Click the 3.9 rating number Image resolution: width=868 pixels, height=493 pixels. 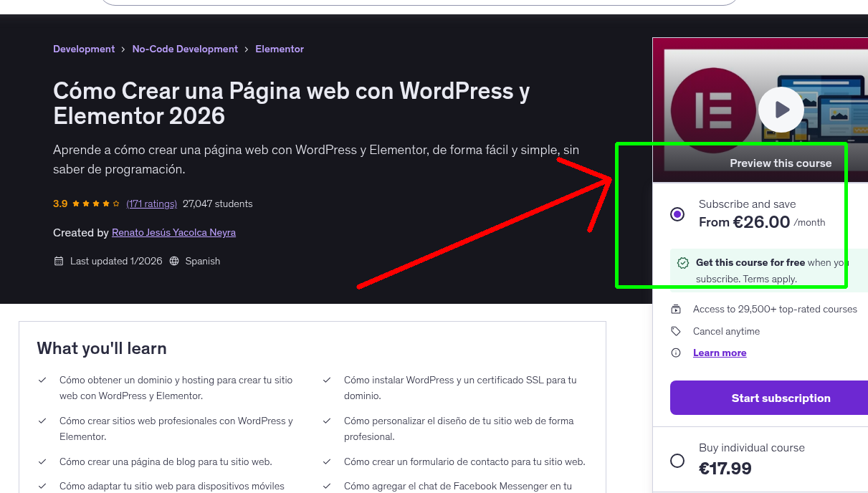tap(60, 204)
